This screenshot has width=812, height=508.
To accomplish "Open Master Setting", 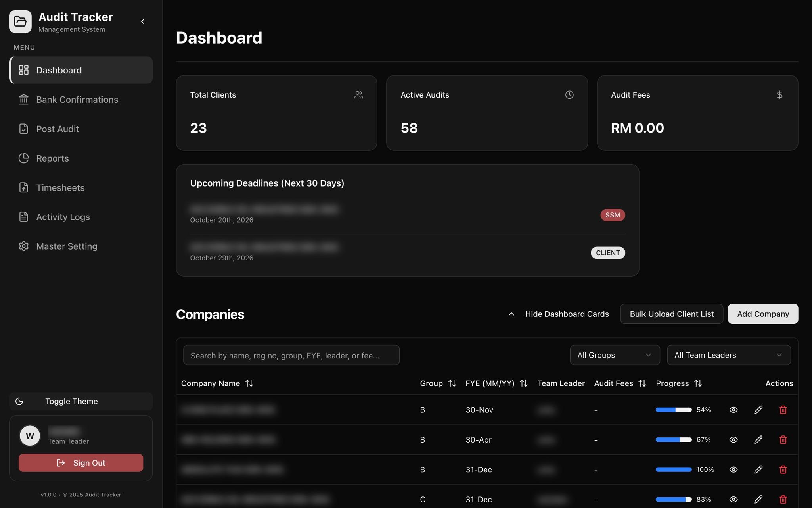I will pos(81,246).
